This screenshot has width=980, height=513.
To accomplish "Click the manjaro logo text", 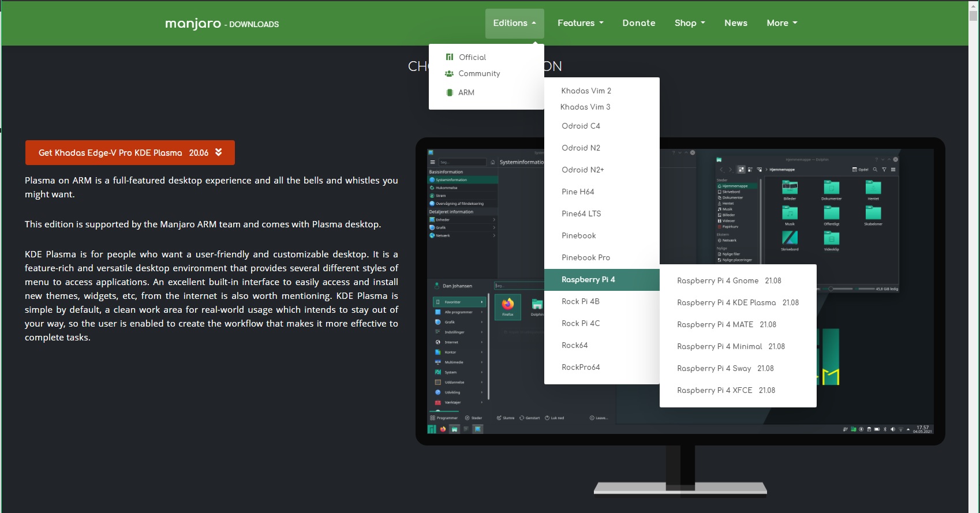I will pyautogui.click(x=193, y=23).
